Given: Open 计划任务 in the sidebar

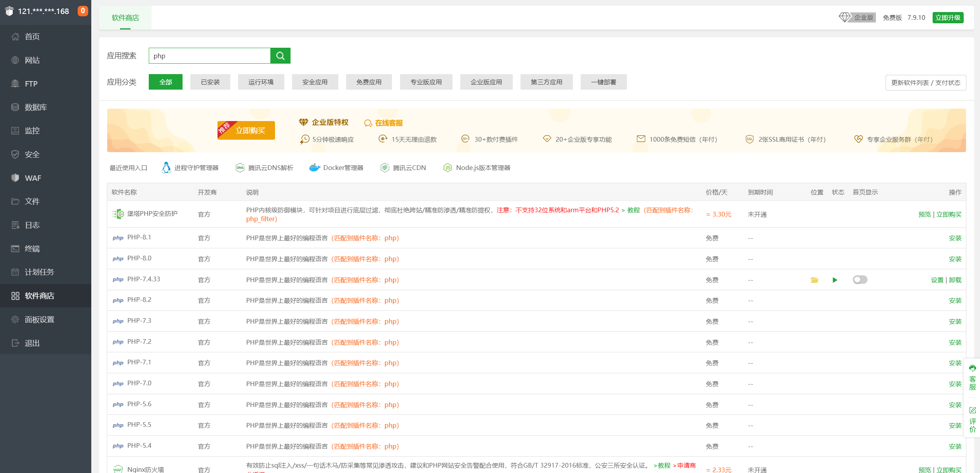Looking at the screenshot, I should point(39,272).
